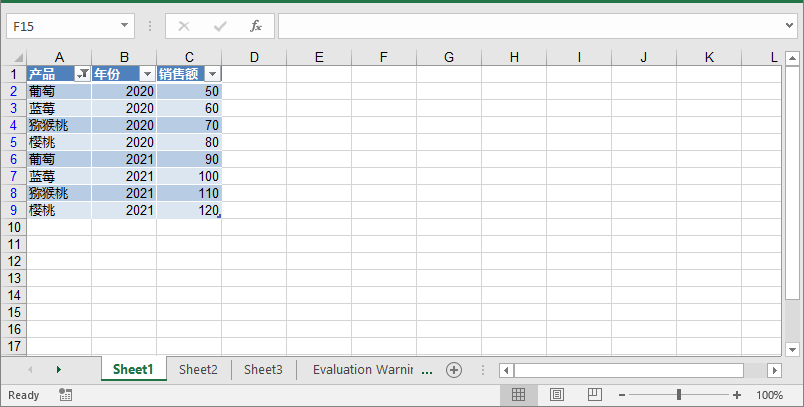Select sales cell with value 120
Image resolution: width=804 pixels, height=407 pixels.
189,210
